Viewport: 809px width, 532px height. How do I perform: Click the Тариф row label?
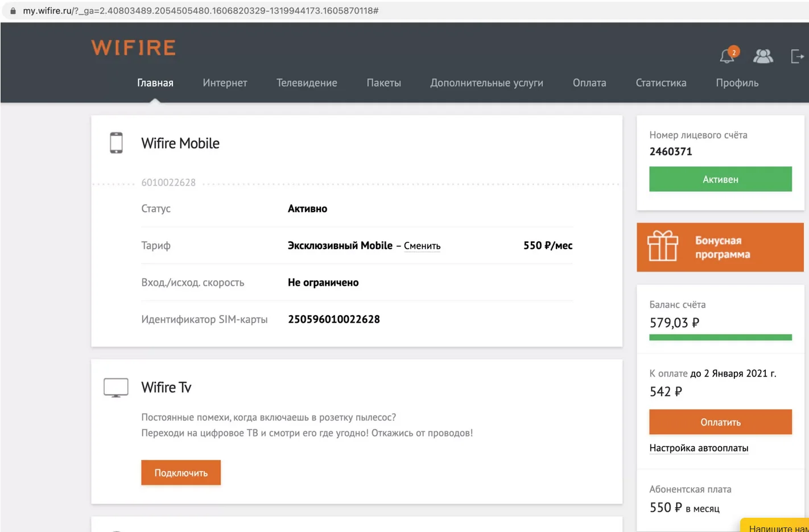pyautogui.click(x=156, y=245)
